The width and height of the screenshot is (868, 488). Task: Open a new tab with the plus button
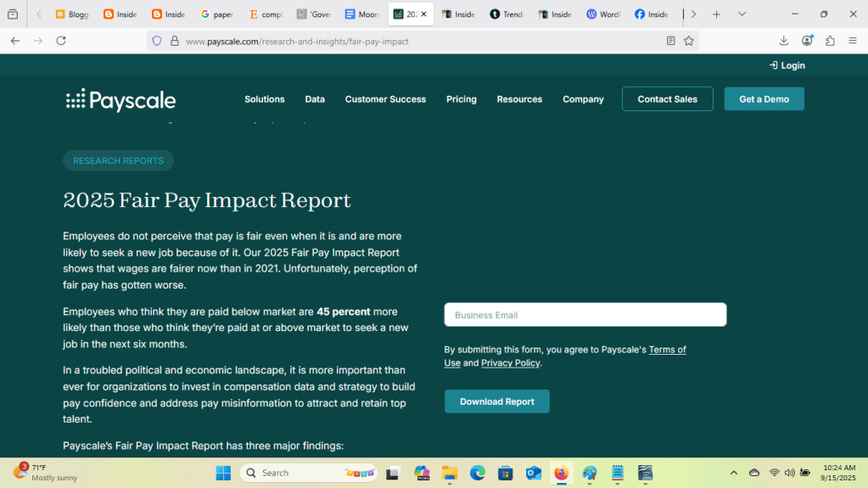[716, 14]
